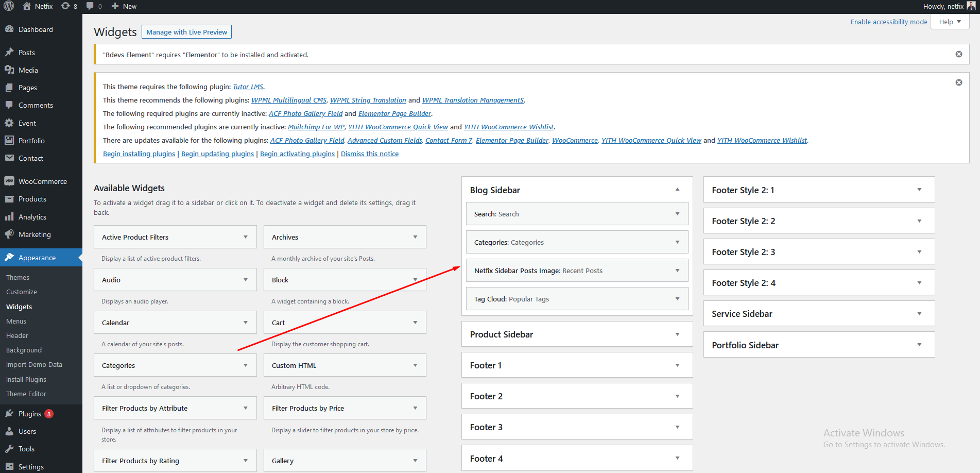Click the WooCommerce icon in sidebar

(9, 181)
